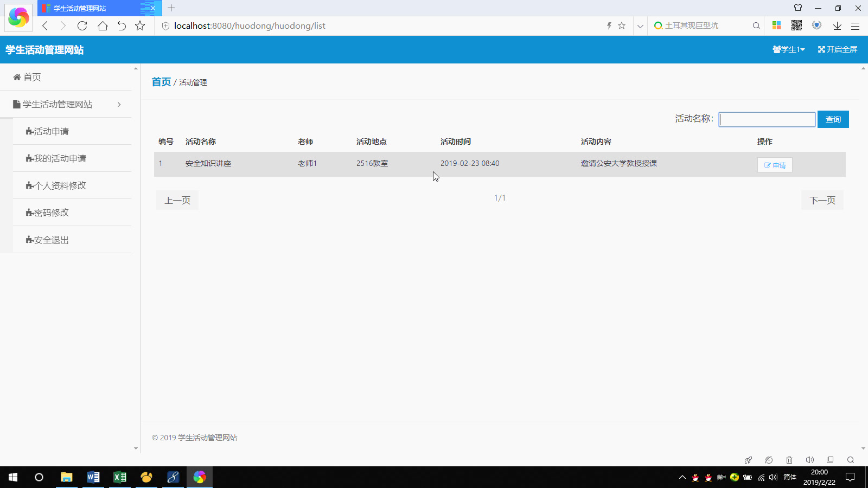Click the 活动时间 column header
This screenshot has width=868, height=488.
[456, 142]
